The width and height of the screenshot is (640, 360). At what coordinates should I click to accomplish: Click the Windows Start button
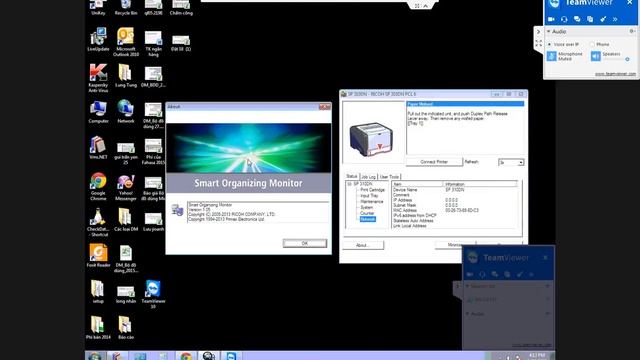95,356
